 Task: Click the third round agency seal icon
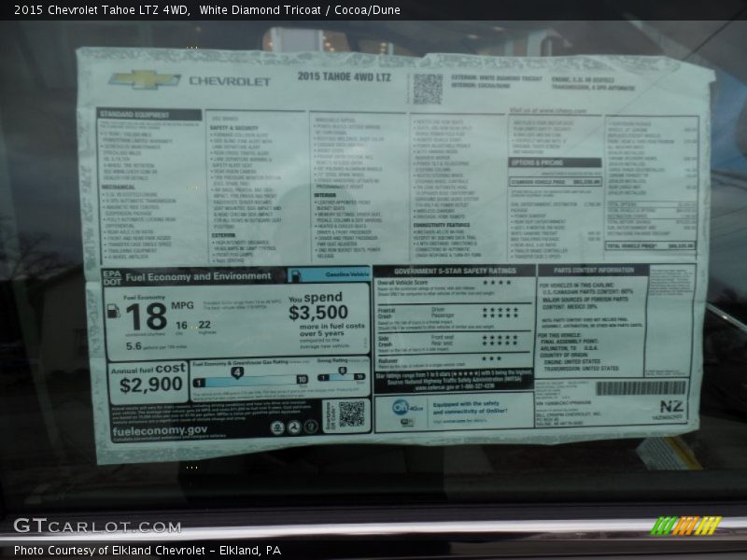(311, 427)
